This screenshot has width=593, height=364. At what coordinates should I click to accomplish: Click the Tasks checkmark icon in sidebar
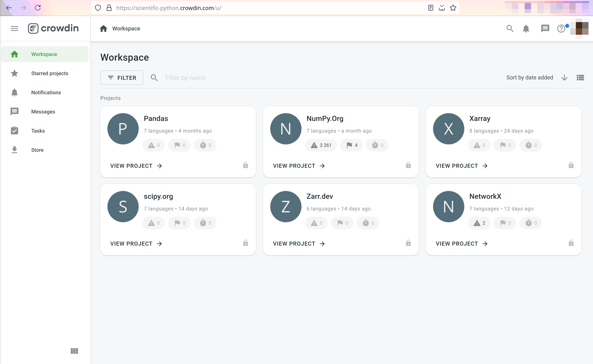tap(14, 131)
